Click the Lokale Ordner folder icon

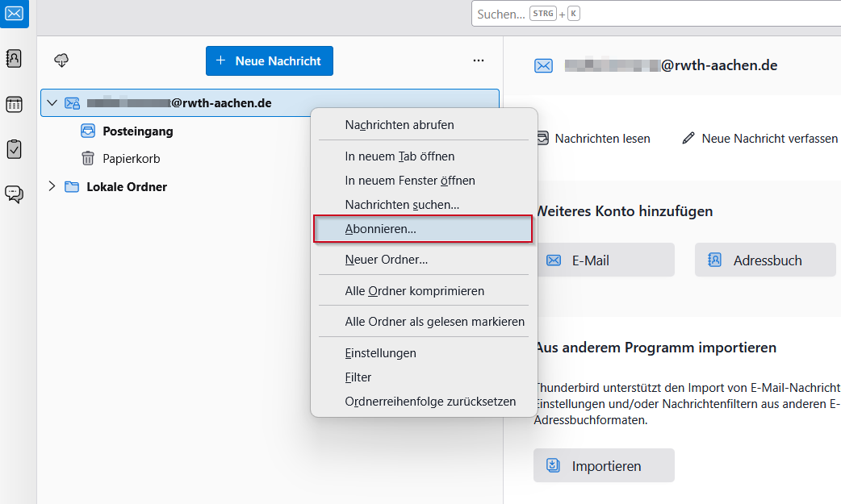pyautogui.click(x=72, y=186)
